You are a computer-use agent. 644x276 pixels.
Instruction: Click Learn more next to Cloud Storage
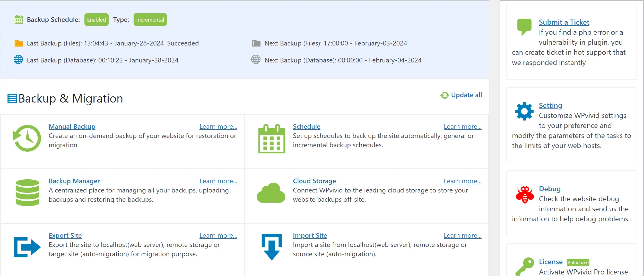coord(462,181)
